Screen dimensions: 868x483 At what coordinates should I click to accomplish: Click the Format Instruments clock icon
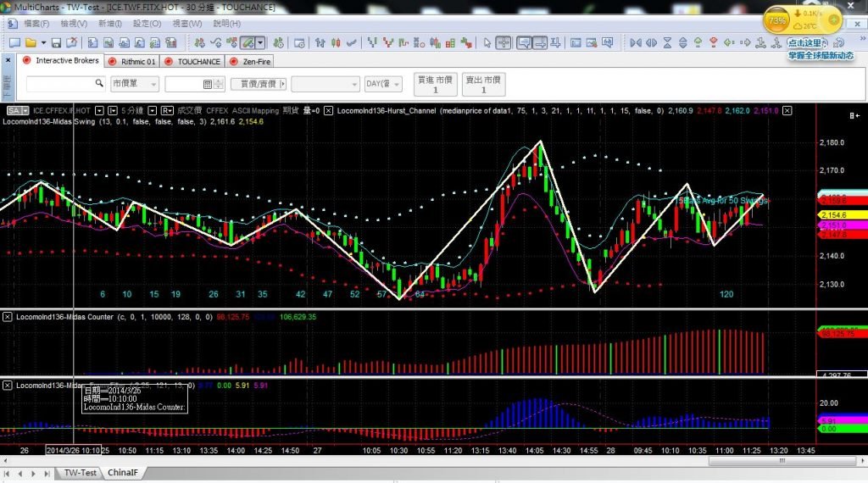point(278,42)
